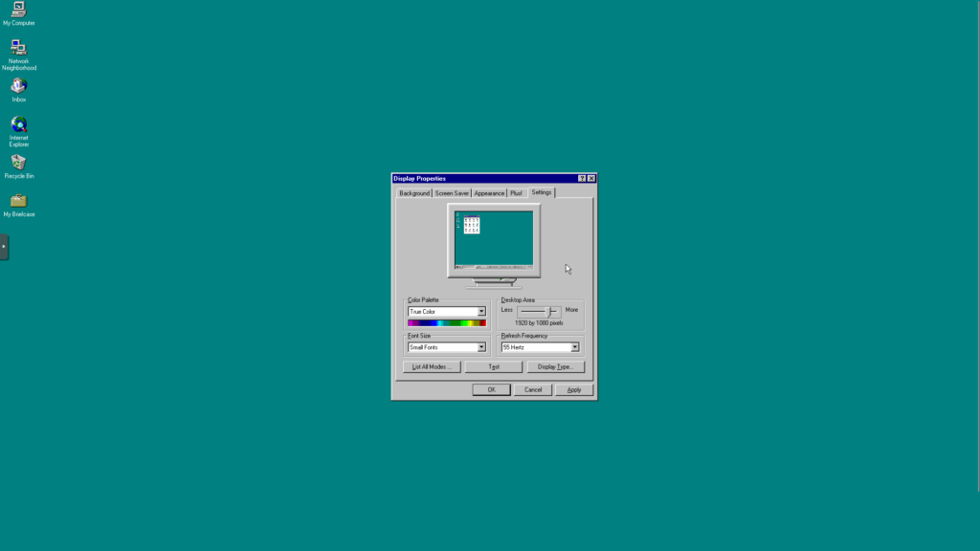The height and width of the screenshot is (551, 980).
Task: Click the side panel handle on left edge
Action: (4, 247)
